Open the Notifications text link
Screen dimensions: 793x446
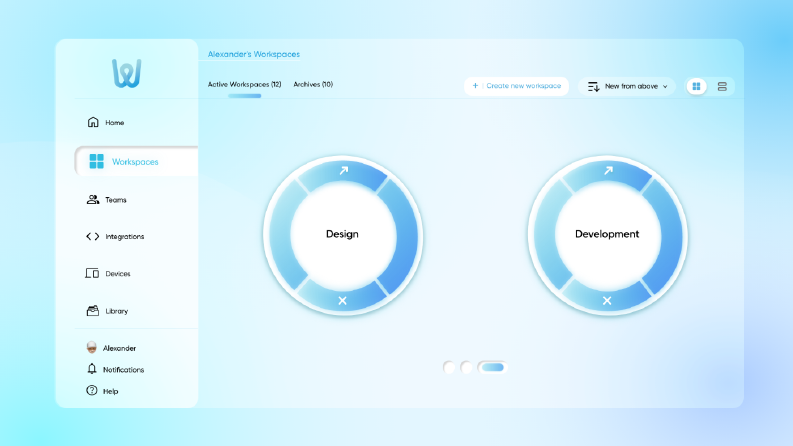click(x=123, y=370)
